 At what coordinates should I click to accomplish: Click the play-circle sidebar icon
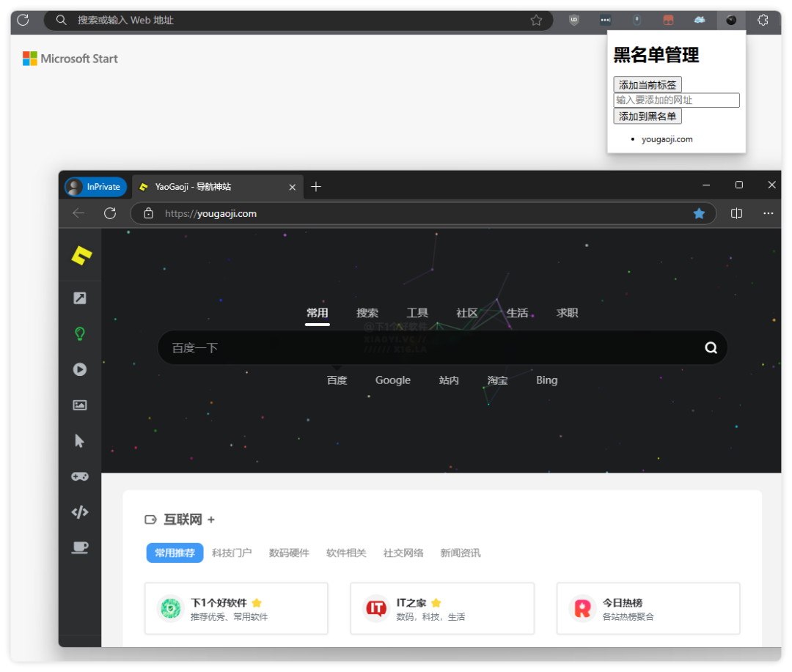(x=80, y=369)
